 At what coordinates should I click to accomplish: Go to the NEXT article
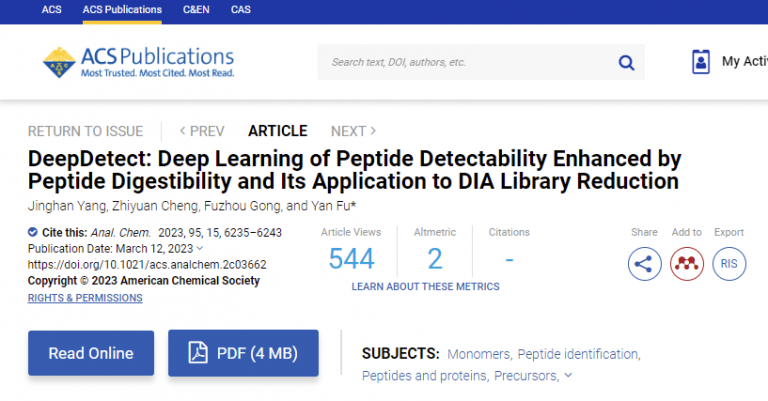click(x=353, y=131)
